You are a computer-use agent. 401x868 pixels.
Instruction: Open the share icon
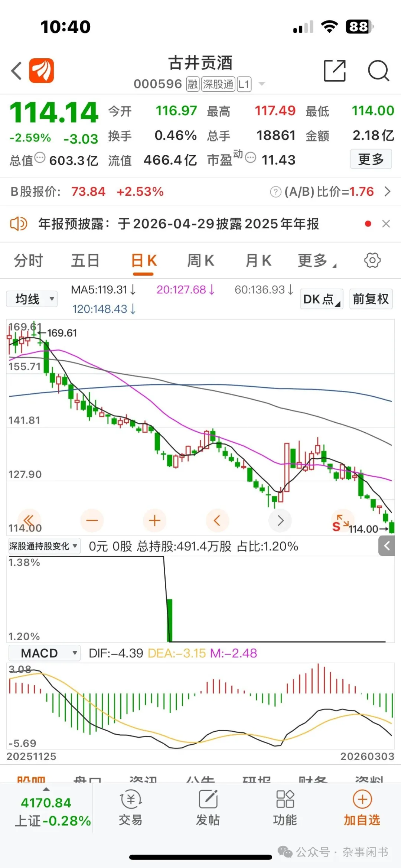click(x=335, y=70)
